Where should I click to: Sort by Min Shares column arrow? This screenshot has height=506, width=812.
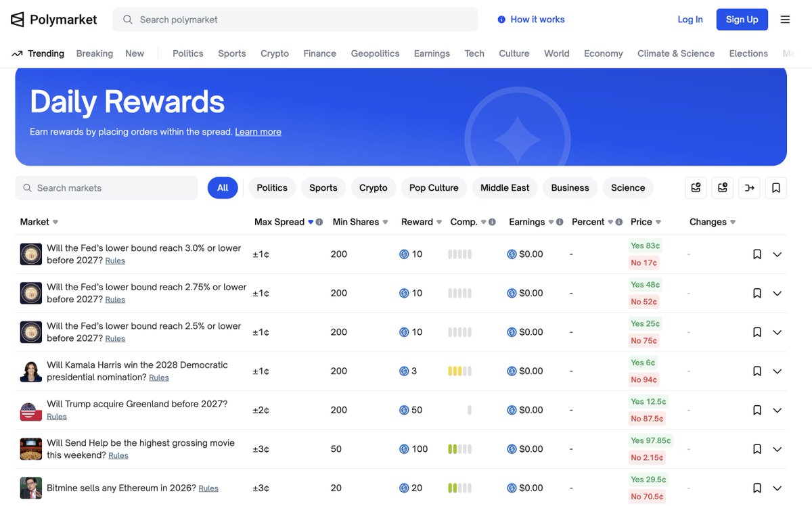click(385, 222)
